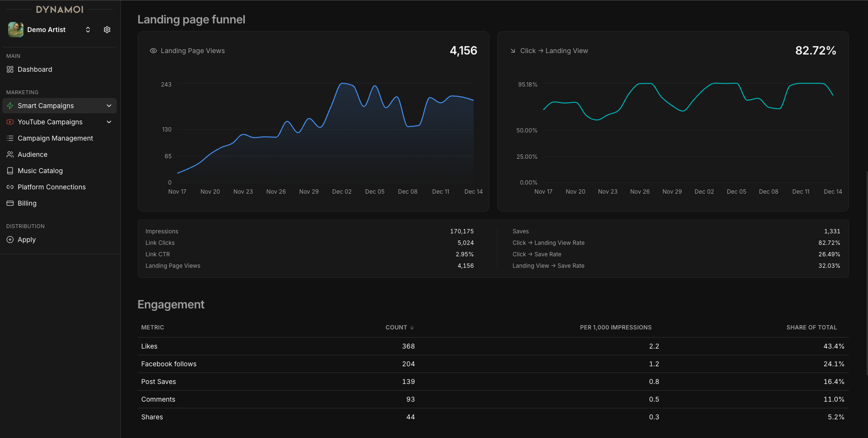Image resolution: width=868 pixels, height=438 pixels.
Task: Open the Landing Page Views total 4,156
Action: tap(463, 50)
